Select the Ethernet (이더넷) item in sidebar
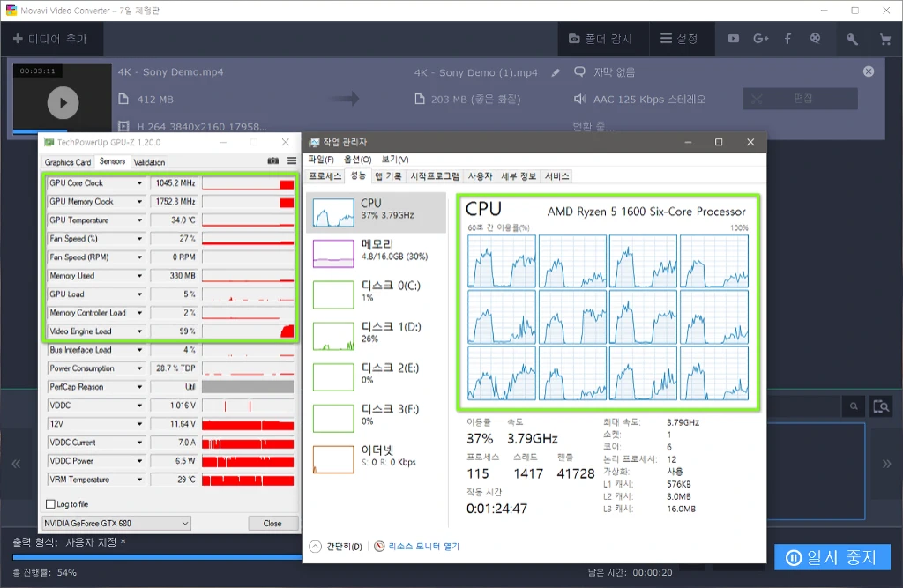This screenshot has width=903, height=588. [x=377, y=459]
